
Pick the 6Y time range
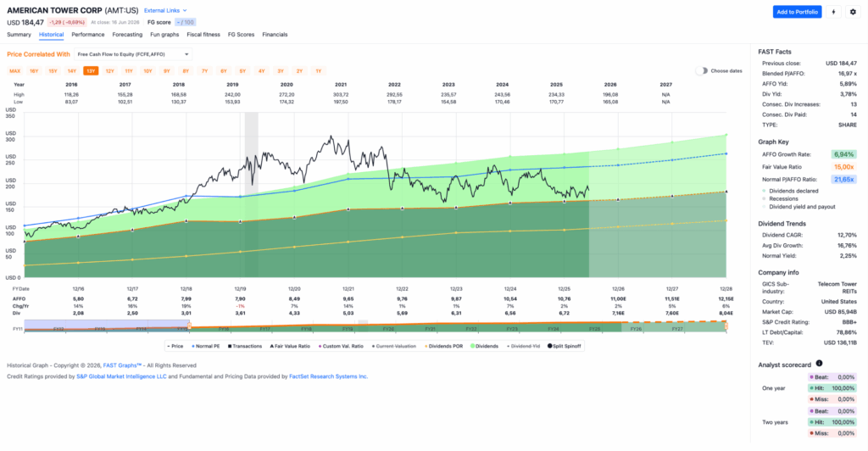pyautogui.click(x=224, y=71)
